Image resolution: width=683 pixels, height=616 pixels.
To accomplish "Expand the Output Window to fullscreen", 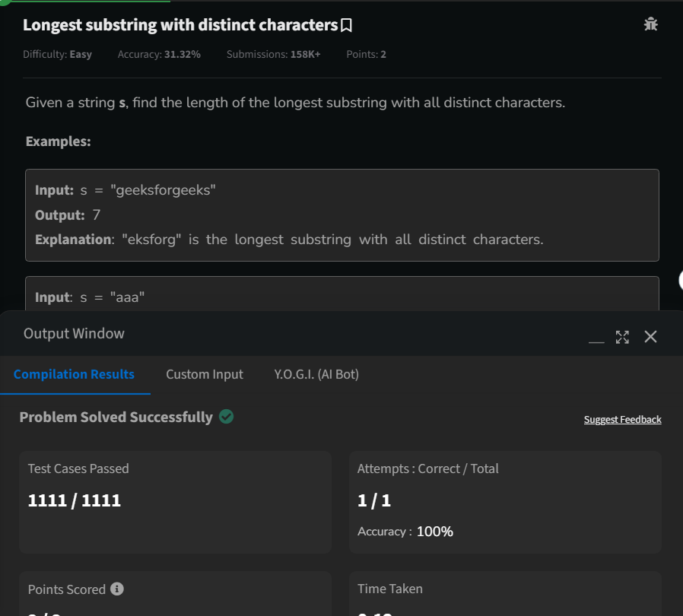I will pos(623,337).
